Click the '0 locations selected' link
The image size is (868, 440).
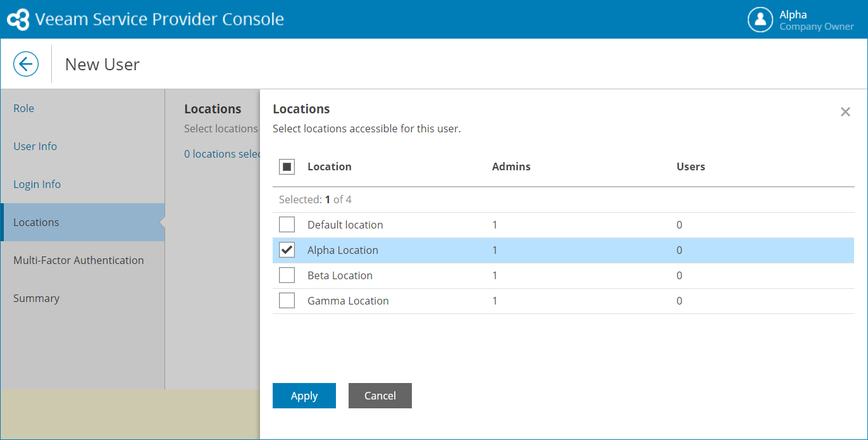221,154
